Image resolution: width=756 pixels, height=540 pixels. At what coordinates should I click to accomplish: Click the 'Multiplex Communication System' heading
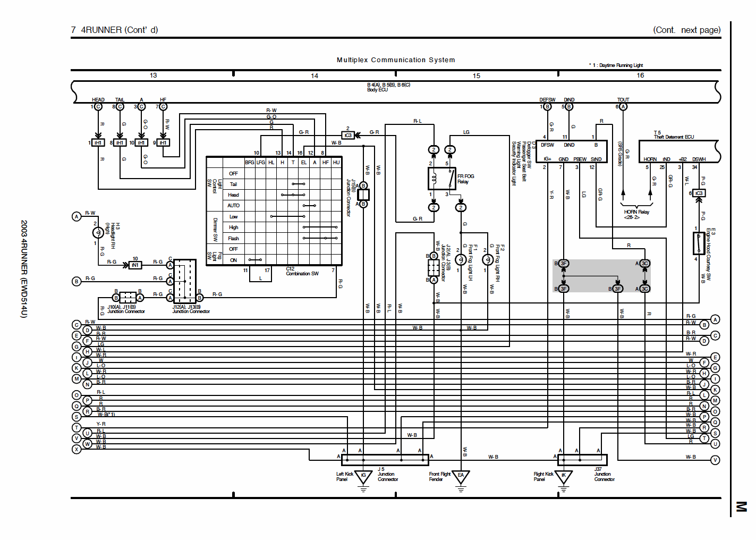coord(396,60)
